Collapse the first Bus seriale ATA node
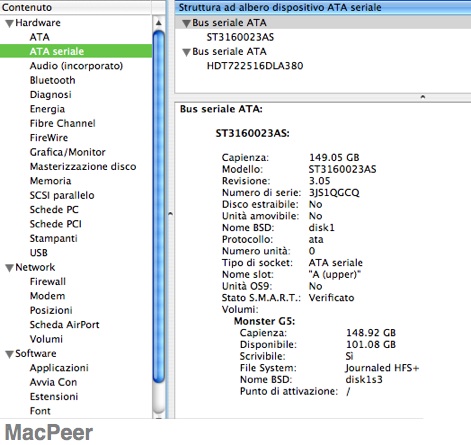471x445 pixels. click(x=186, y=23)
